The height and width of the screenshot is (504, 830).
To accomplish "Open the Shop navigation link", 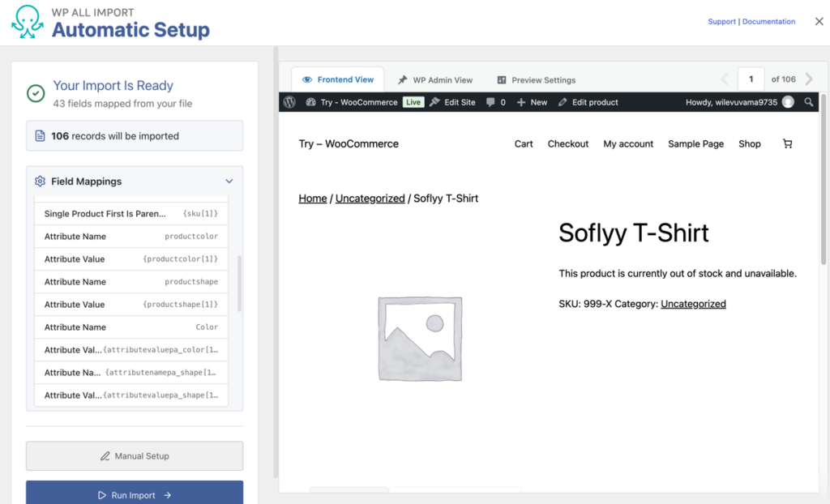I will coord(750,144).
